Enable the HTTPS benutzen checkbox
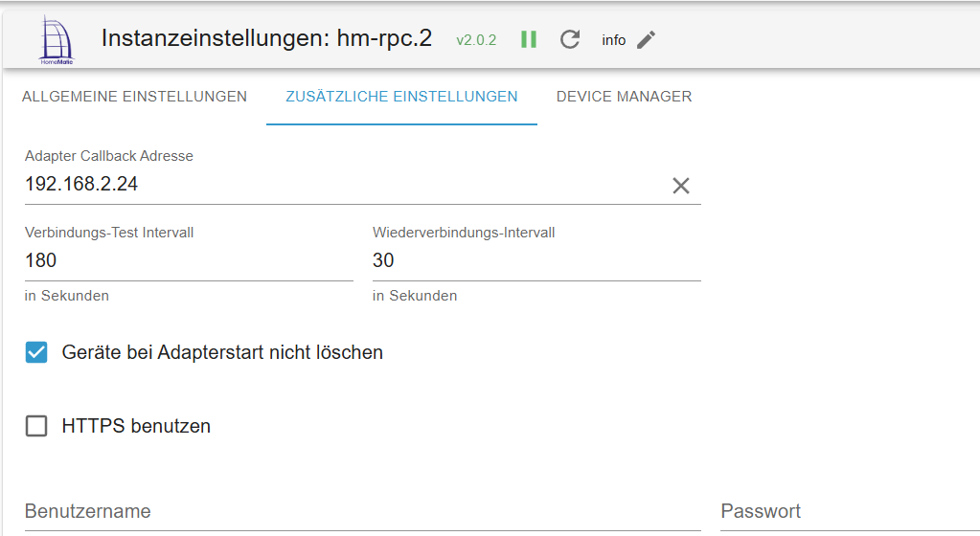Image resolution: width=980 pixels, height=536 pixels. pyautogui.click(x=36, y=426)
